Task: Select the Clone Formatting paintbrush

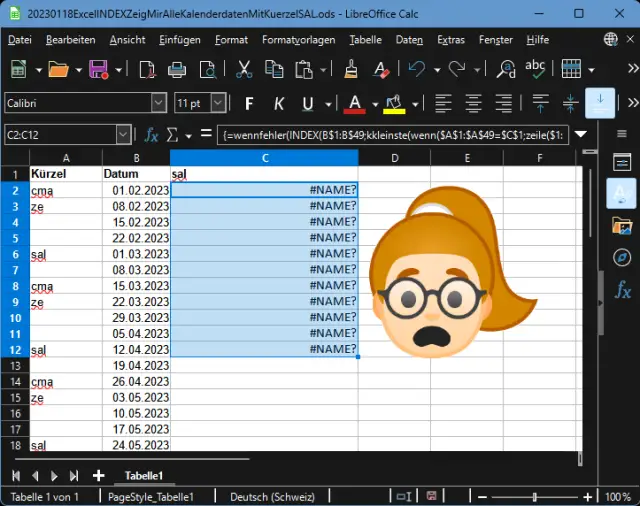Action: click(351, 69)
